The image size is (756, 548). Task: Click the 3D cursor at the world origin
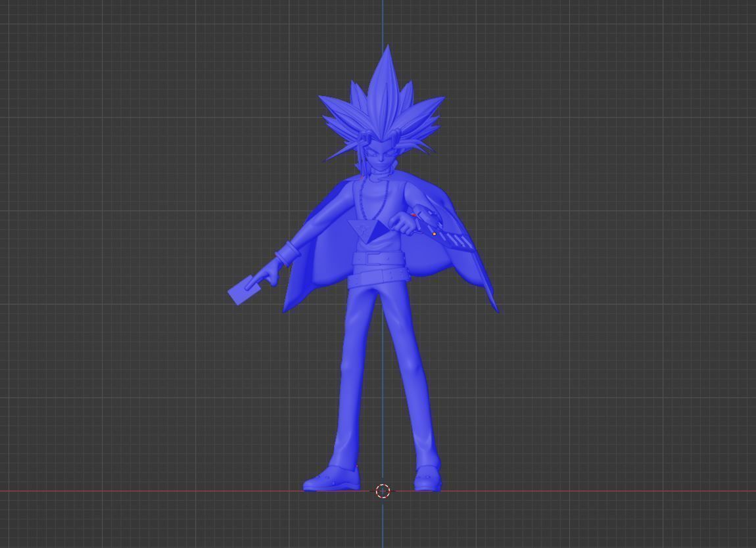383,491
